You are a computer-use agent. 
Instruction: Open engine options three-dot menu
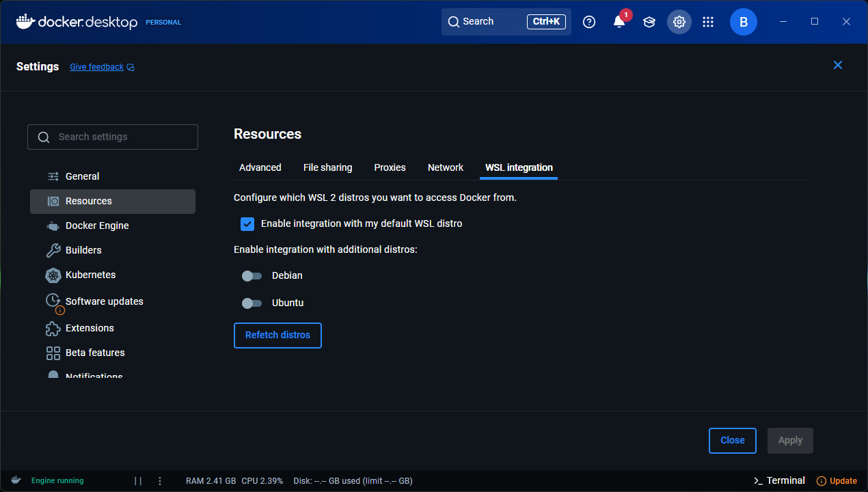(160, 481)
